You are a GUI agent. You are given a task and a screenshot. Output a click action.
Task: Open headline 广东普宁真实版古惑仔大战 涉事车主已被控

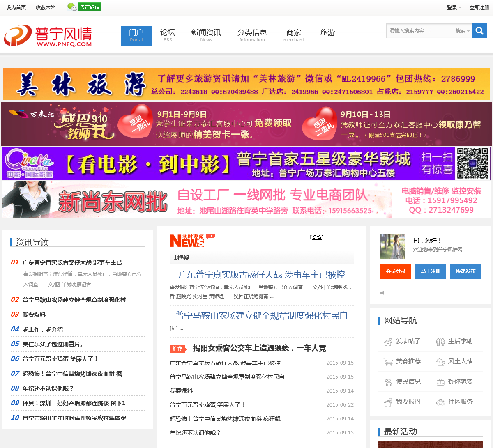(261, 275)
